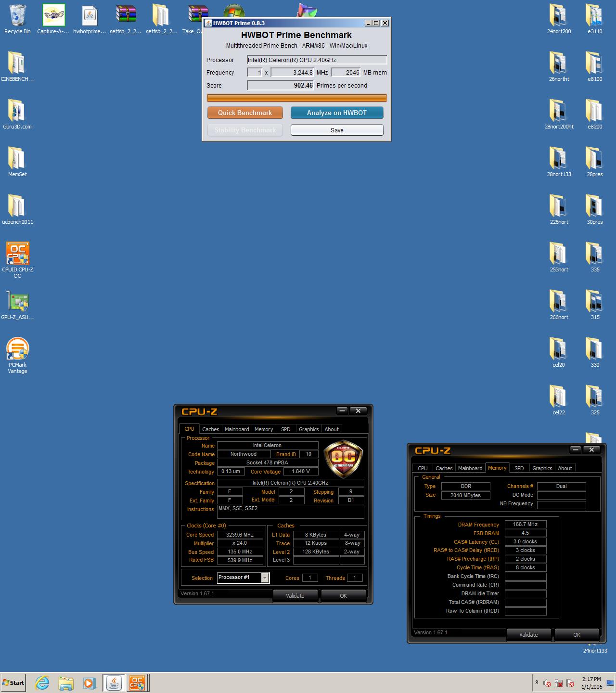Click the HWBOT Prime Processor field
The image size is (616, 693).
click(317, 60)
